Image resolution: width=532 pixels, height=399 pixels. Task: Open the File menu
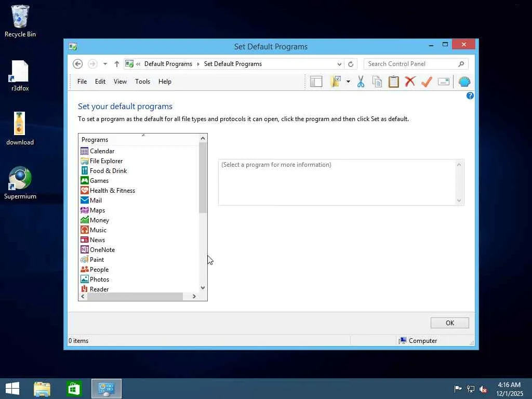click(82, 82)
